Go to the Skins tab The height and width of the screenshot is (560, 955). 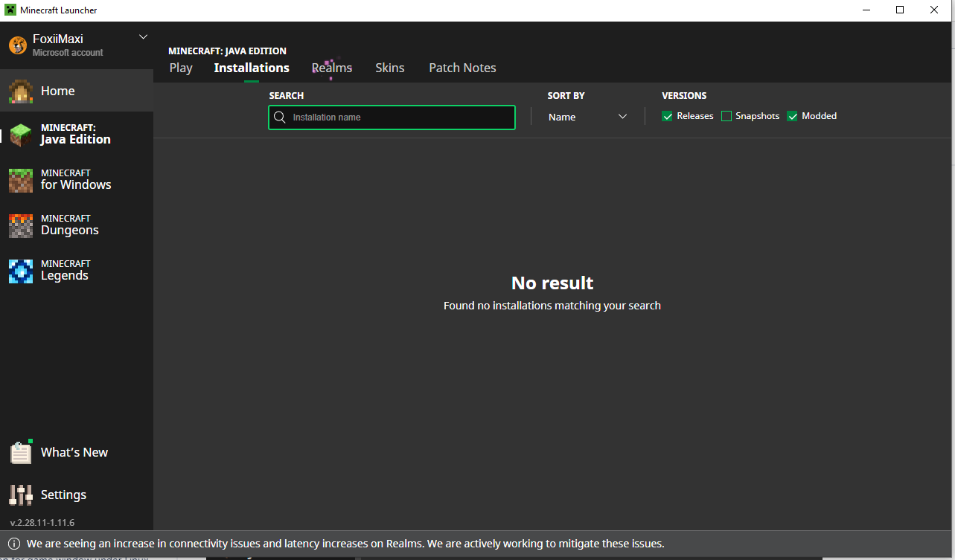tap(390, 68)
